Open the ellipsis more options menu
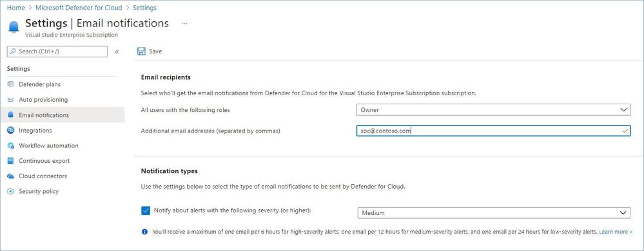 click(184, 23)
